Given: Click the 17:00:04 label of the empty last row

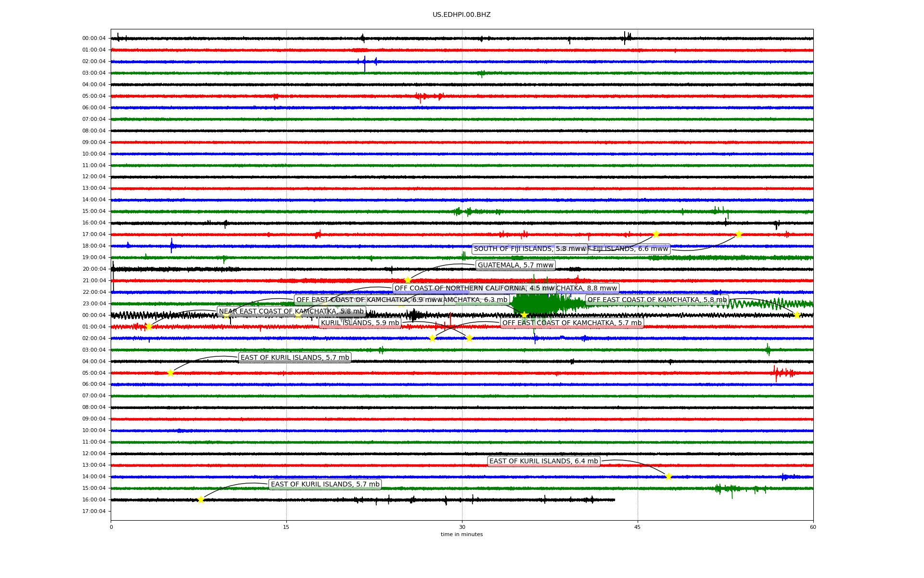Looking at the screenshot, I should pos(94,511).
